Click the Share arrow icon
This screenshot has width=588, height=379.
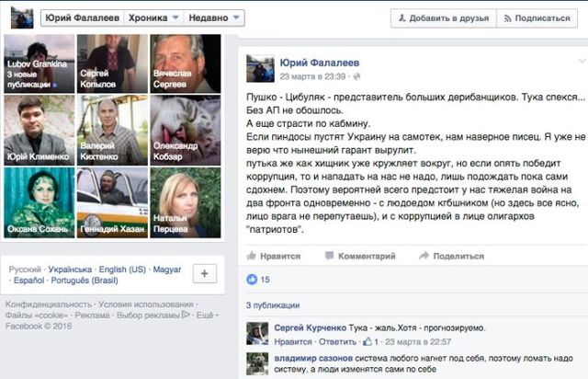click(424, 256)
